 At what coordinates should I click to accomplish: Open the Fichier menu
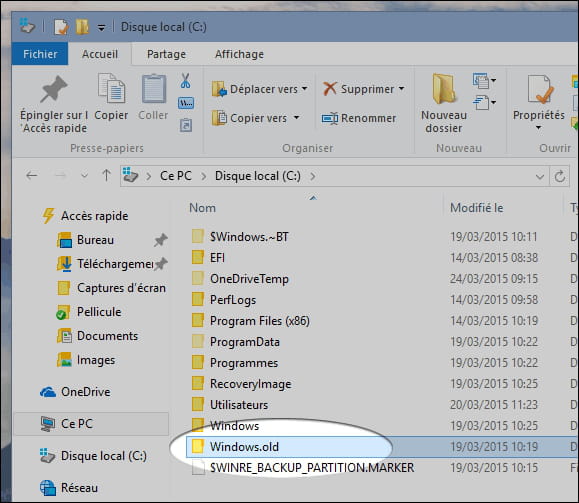[x=40, y=54]
